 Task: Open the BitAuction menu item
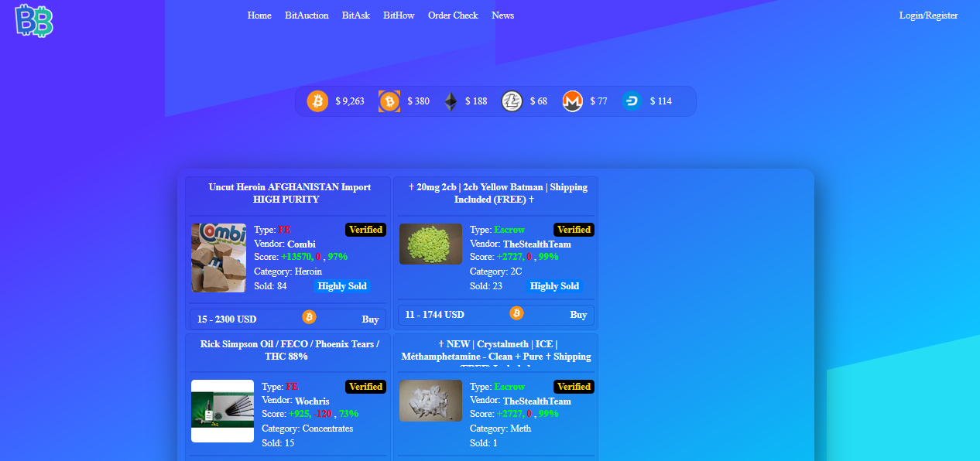pyautogui.click(x=307, y=15)
